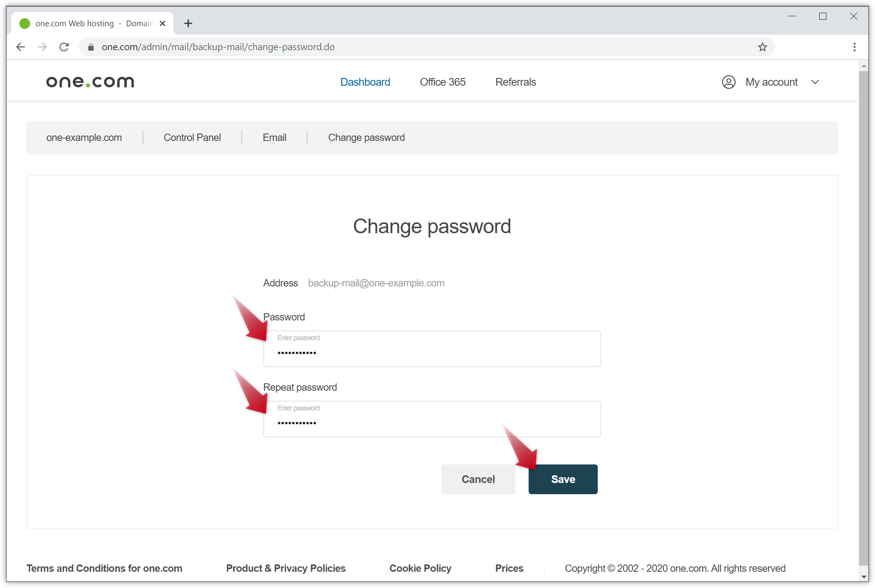The height and width of the screenshot is (588, 875).
Task: Click the browser reload/refresh icon
Action: pos(64,47)
